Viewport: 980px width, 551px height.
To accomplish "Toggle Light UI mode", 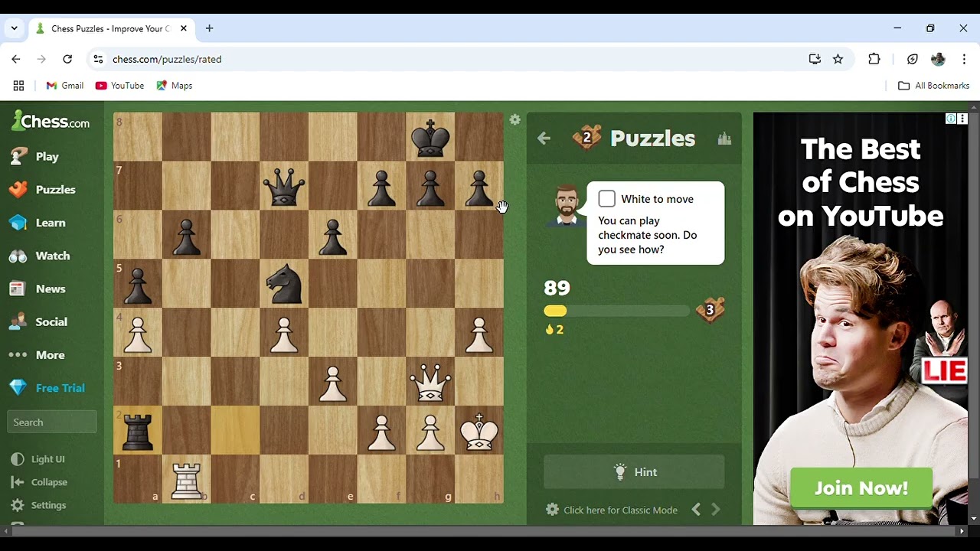I will coord(38,459).
